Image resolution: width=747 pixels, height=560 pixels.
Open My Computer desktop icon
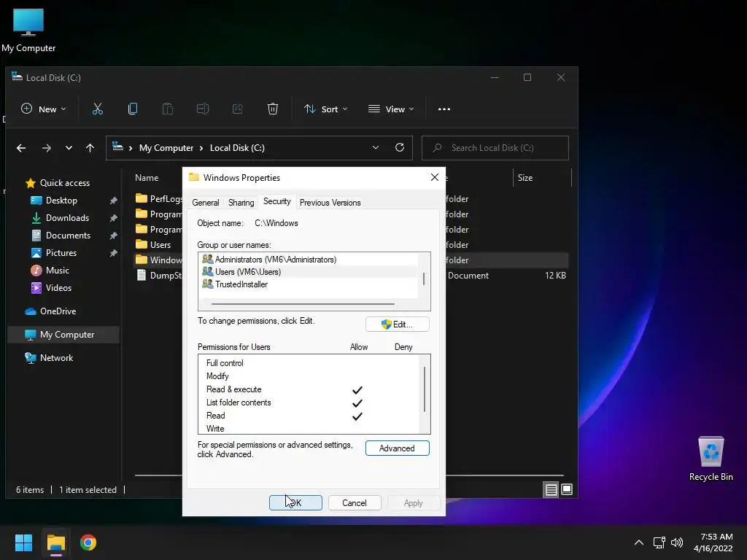click(28, 30)
